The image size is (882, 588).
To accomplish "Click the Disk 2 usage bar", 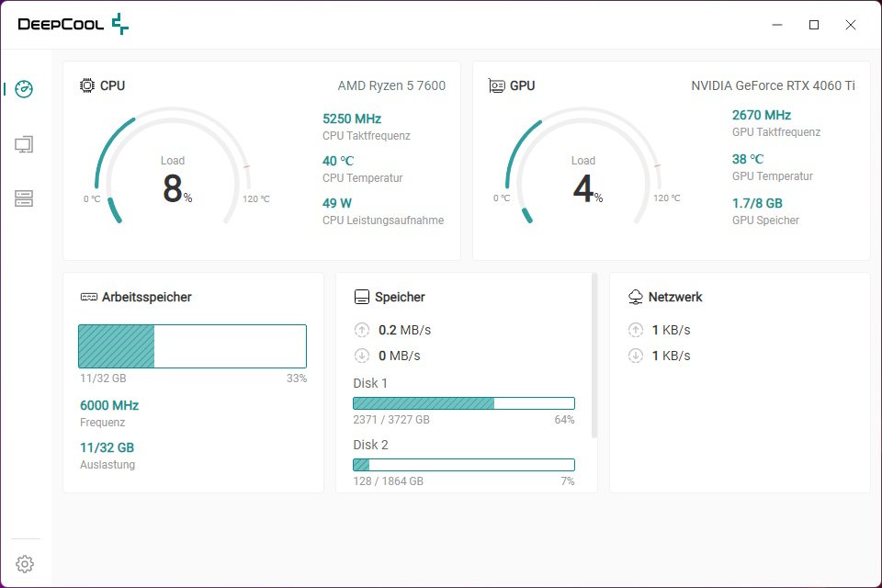I will tap(464, 465).
